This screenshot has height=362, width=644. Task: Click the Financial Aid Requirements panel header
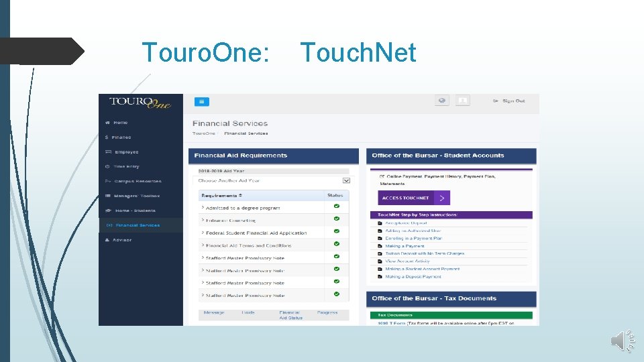pos(274,156)
